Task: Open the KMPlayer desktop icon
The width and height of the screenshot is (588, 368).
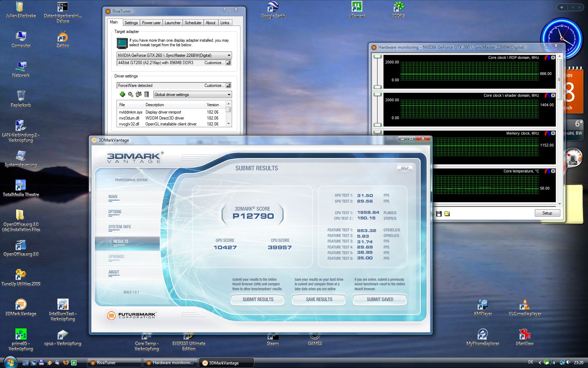Action: 483,307
